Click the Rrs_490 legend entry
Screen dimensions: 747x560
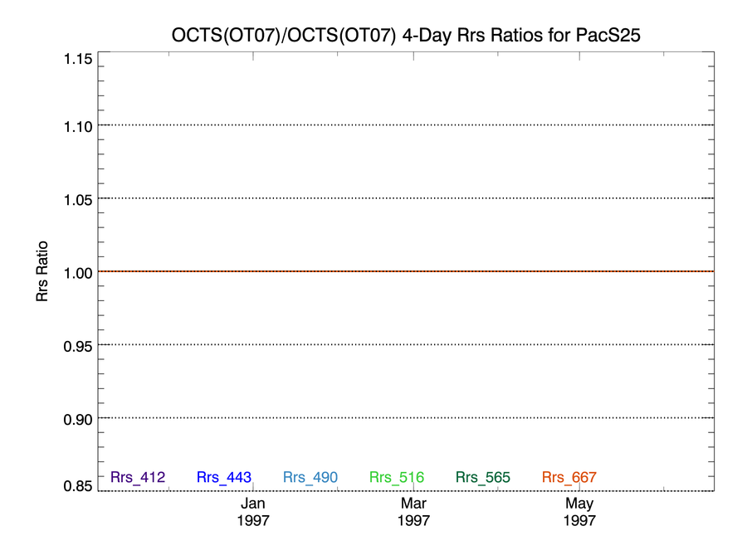[310, 477]
